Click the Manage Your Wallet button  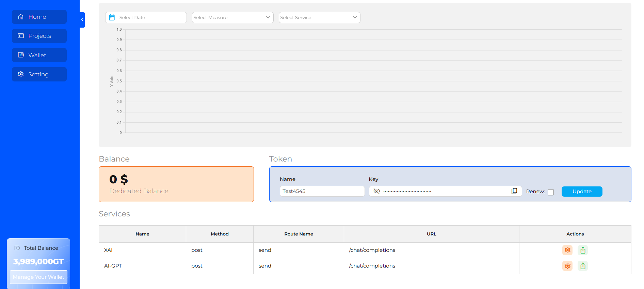[x=38, y=277]
